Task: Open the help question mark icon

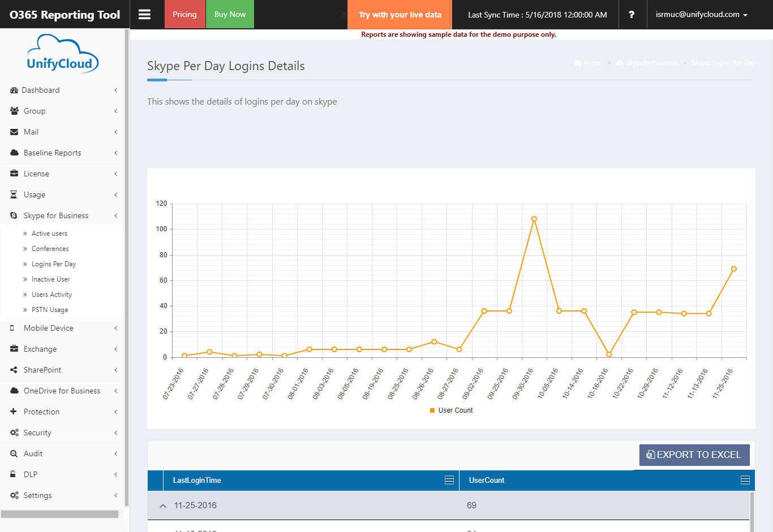Action: coord(632,15)
